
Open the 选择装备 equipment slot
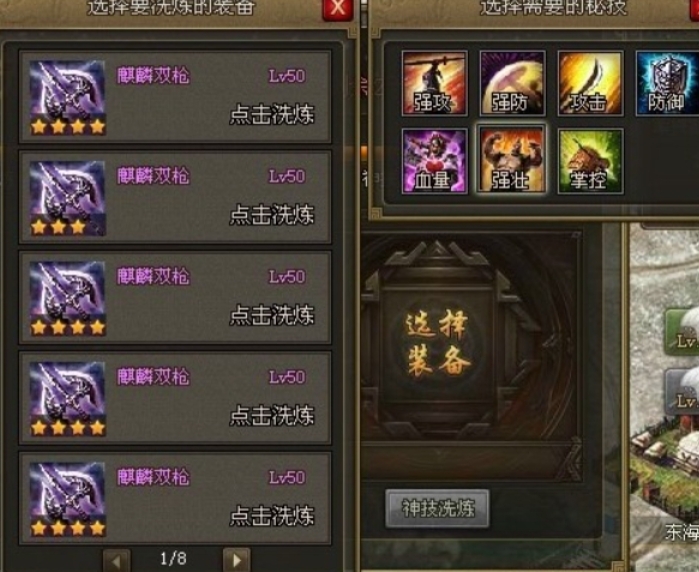point(437,343)
